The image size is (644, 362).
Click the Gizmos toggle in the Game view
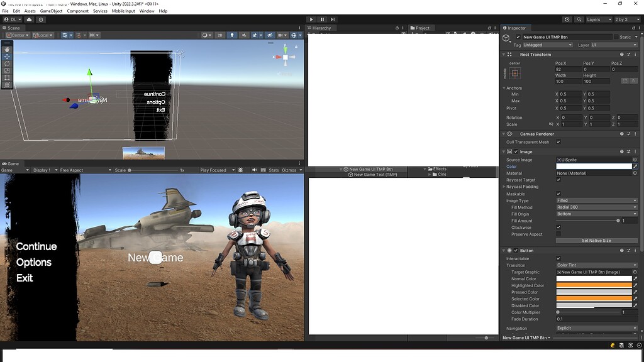click(291, 170)
